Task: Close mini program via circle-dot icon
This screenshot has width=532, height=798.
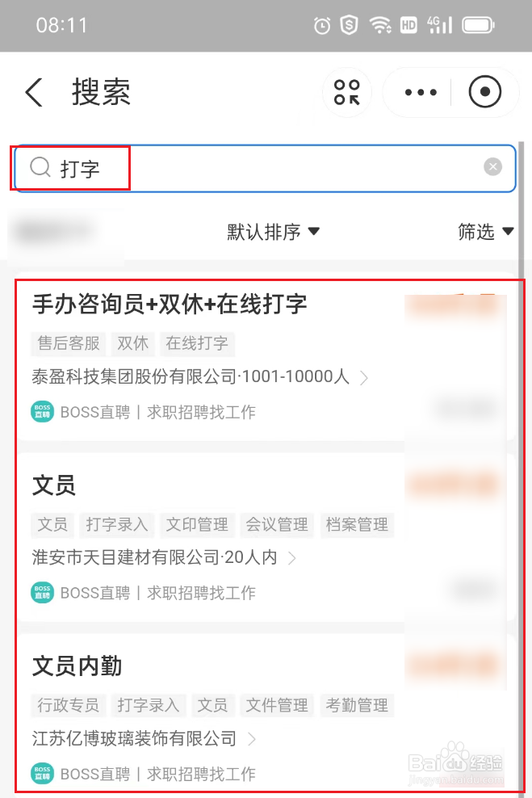Action: (x=484, y=91)
